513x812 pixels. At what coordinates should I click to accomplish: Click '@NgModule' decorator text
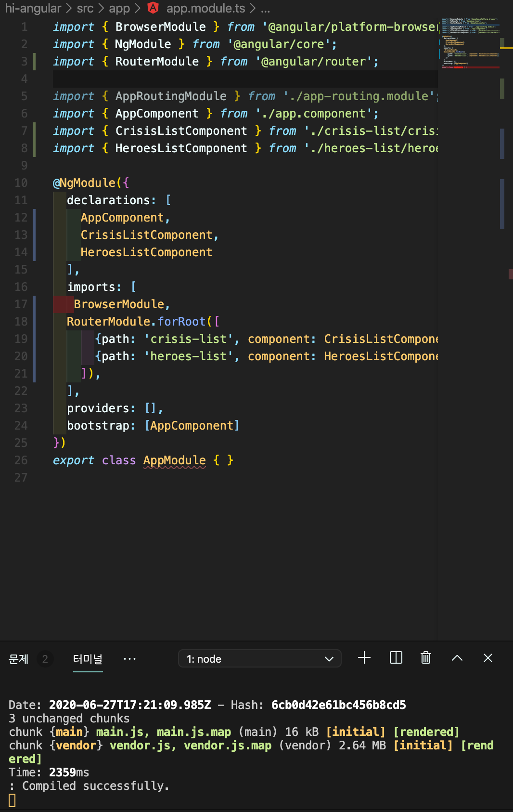(84, 183)
